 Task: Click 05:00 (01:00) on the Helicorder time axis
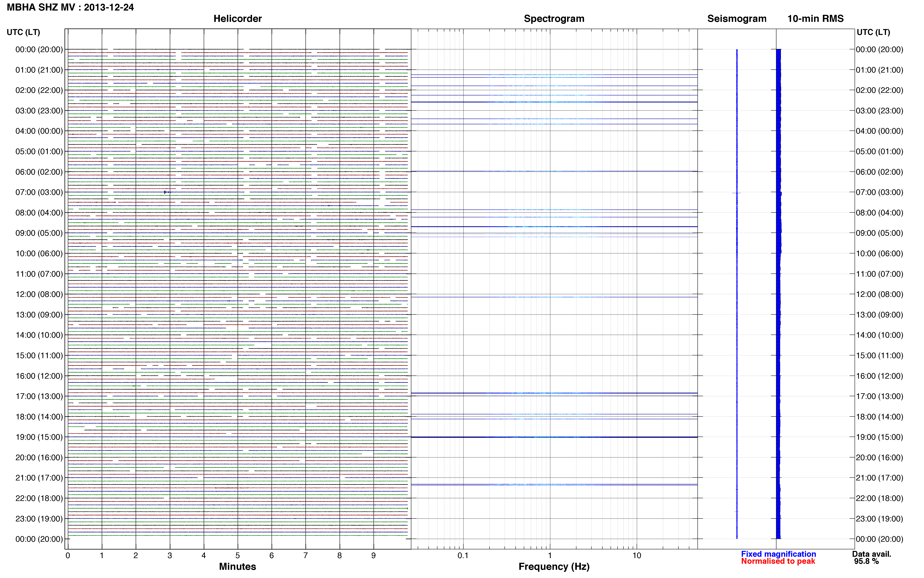pyautogui.click(x=39, y=151)
